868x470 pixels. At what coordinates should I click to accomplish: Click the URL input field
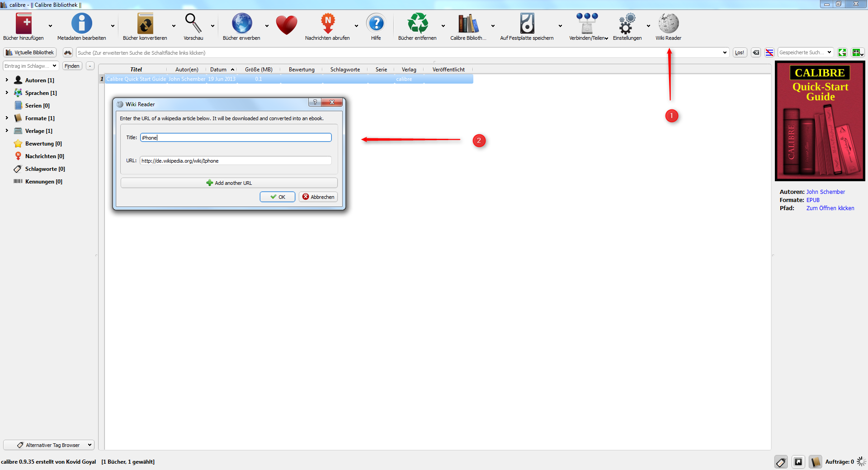(236, 161)
